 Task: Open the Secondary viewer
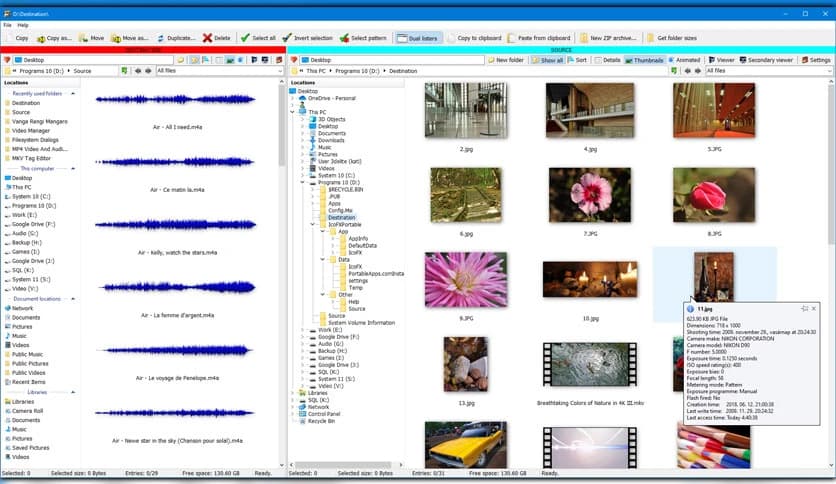766,60
